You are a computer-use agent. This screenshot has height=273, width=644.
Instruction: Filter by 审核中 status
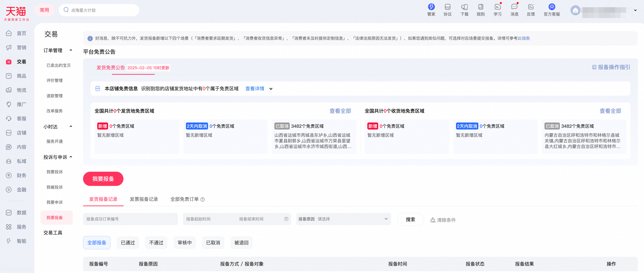(185, 243)
